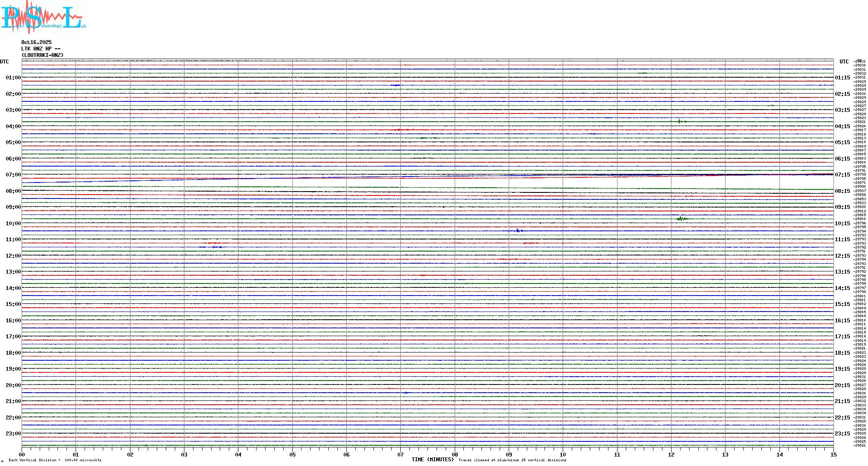
Task: Select the 12:00 hour label on left
Action: (x=13, y=256)
